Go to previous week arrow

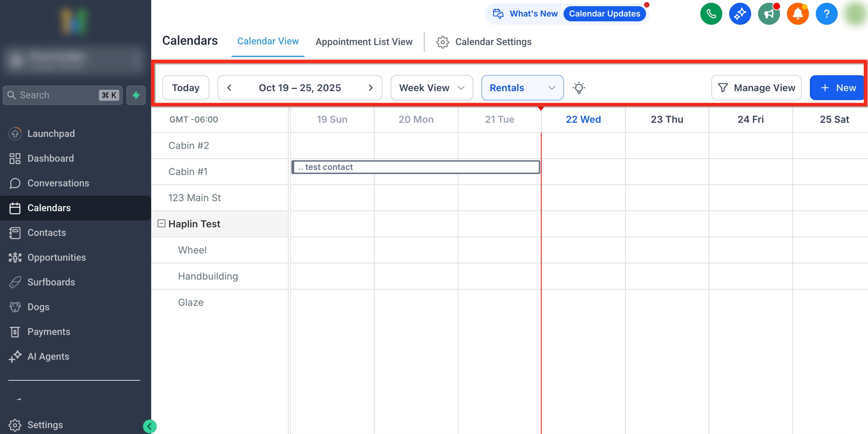[229, 88]
